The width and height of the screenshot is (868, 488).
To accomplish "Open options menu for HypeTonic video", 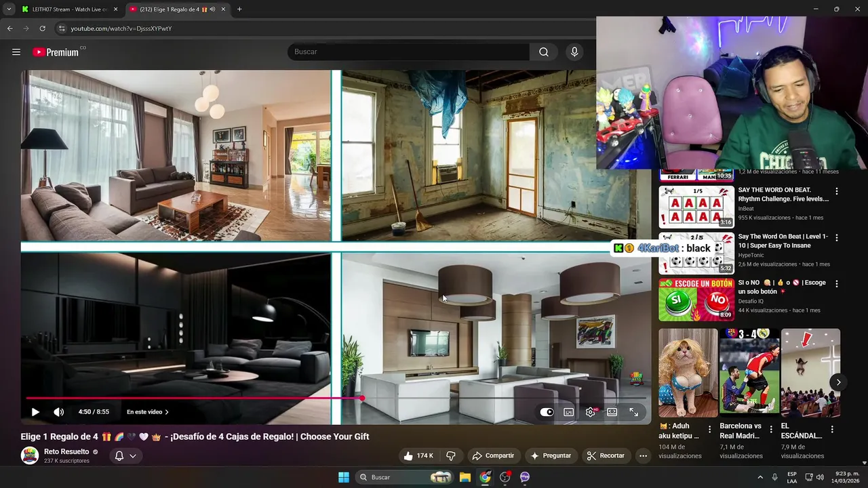I will point(837,238).
